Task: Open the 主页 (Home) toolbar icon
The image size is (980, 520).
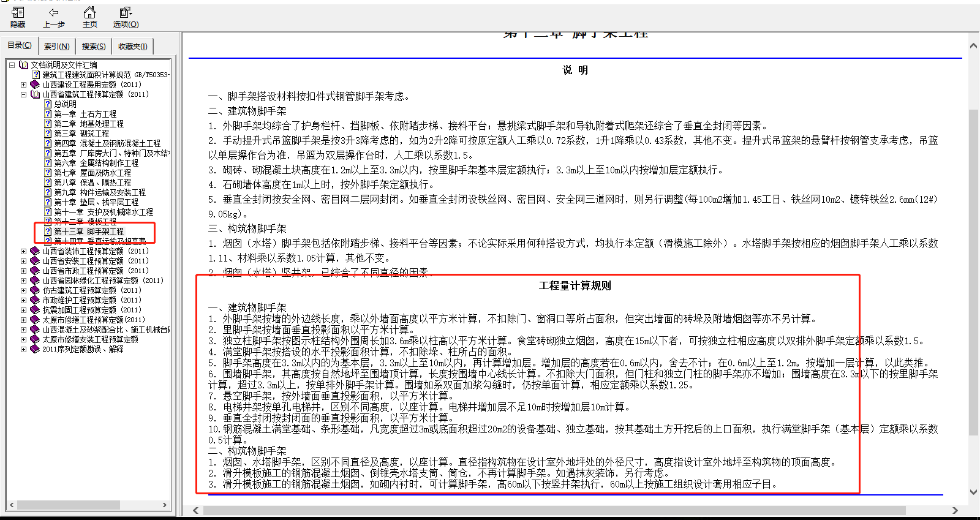Action: pos(90,17)
